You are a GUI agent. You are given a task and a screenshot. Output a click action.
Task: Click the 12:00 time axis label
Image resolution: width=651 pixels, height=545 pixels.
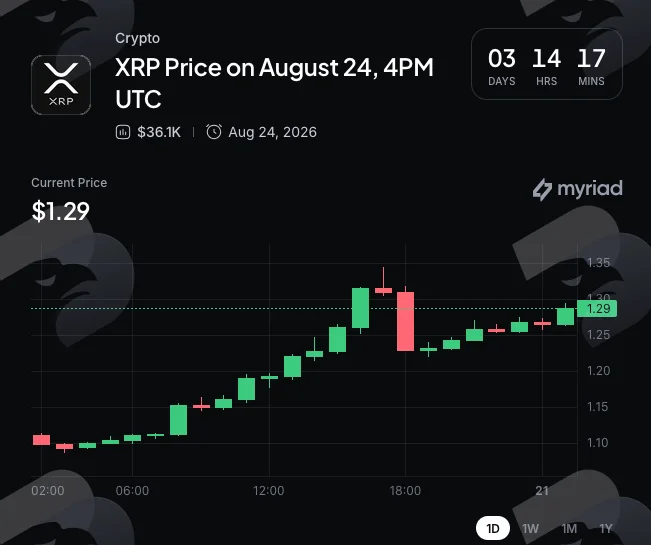click(269, 491)
